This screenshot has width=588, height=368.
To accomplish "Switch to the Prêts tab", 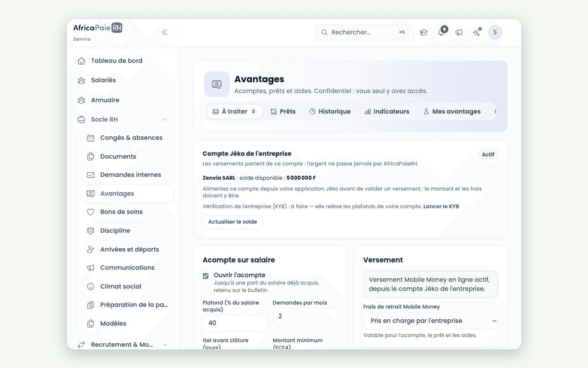I will (283, 112).
